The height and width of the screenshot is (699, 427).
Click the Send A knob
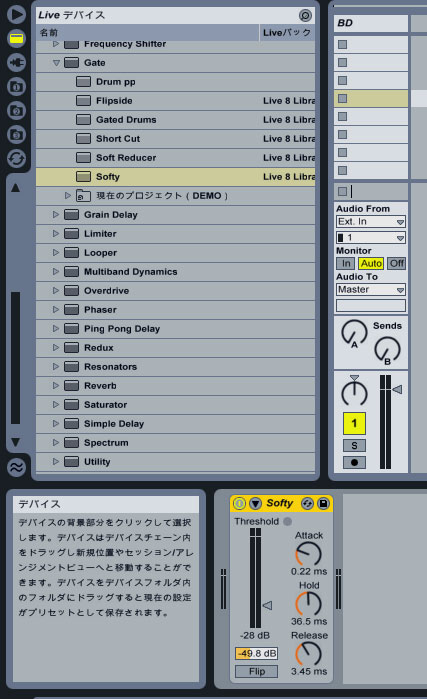pos(353,333)
